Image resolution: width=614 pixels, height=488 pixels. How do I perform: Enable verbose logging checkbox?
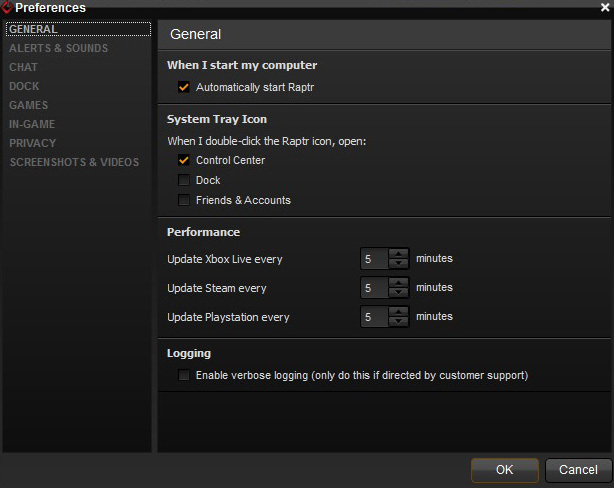coord(184,376)
